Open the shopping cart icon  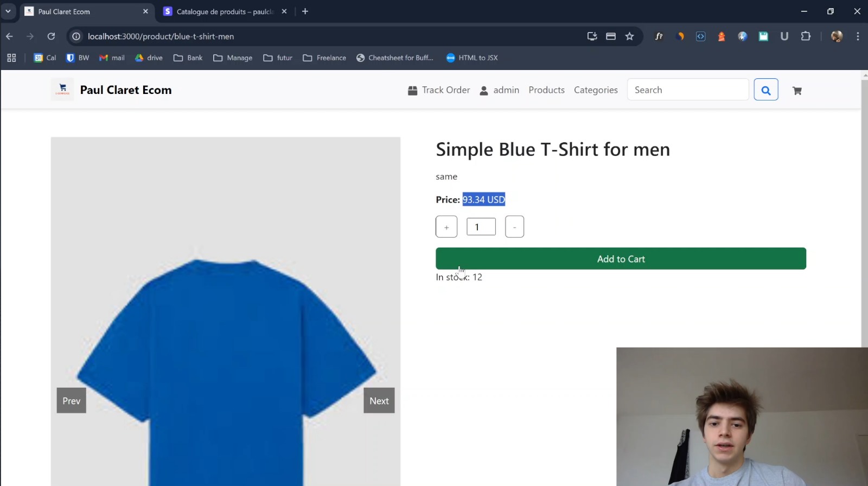pos(797,91)
